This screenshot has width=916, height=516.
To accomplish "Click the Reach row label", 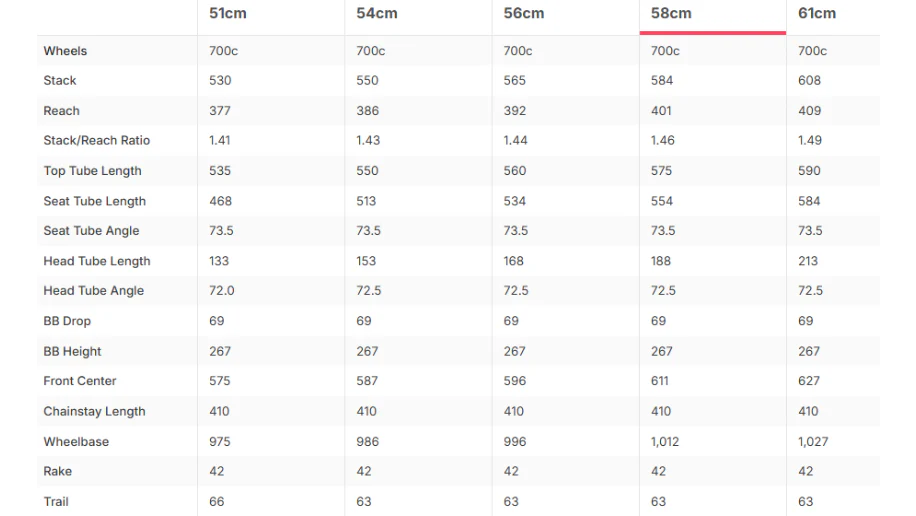I will point(61,111).
